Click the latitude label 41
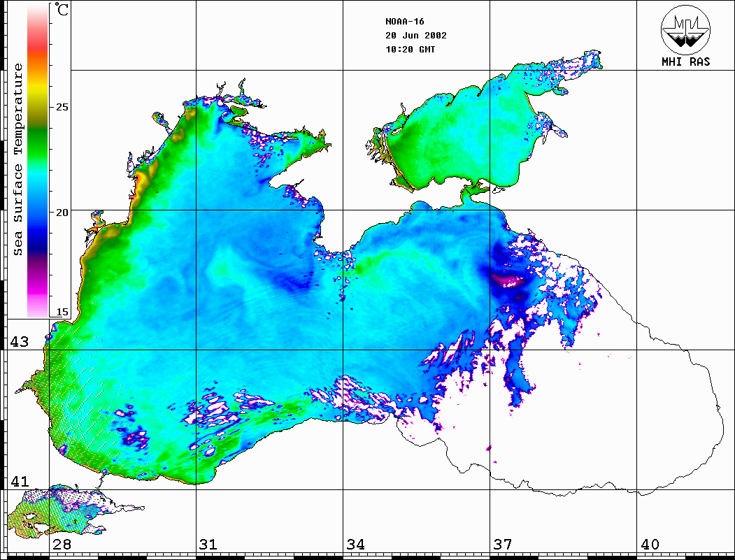The width and height of the screenshot is (735, 560). click(20, 481)
